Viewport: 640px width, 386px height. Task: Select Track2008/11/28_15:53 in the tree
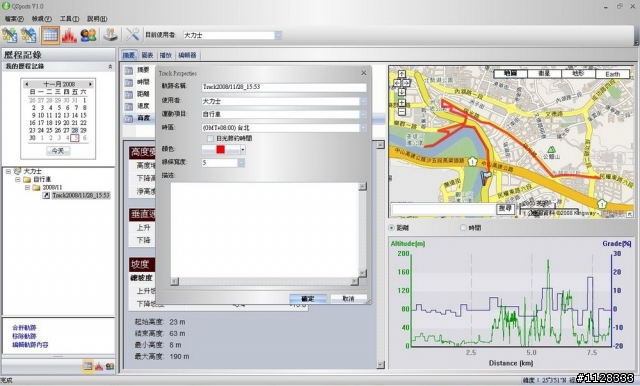(81, 196)
